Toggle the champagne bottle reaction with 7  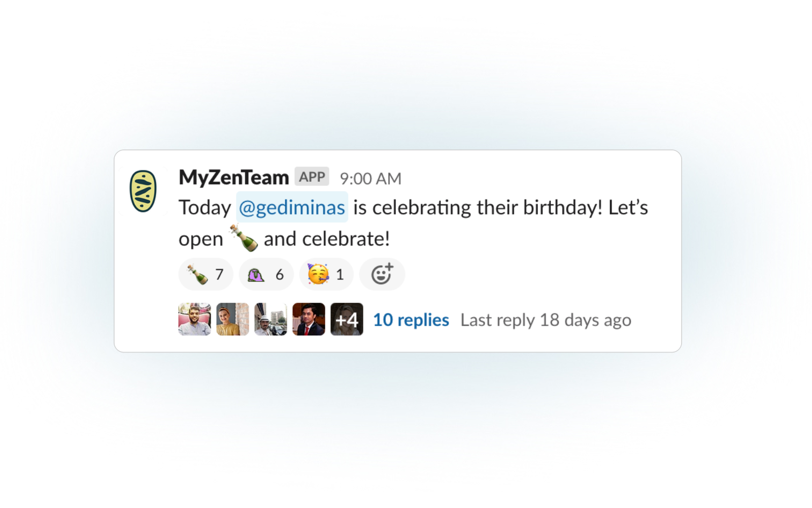click(206, 274)
